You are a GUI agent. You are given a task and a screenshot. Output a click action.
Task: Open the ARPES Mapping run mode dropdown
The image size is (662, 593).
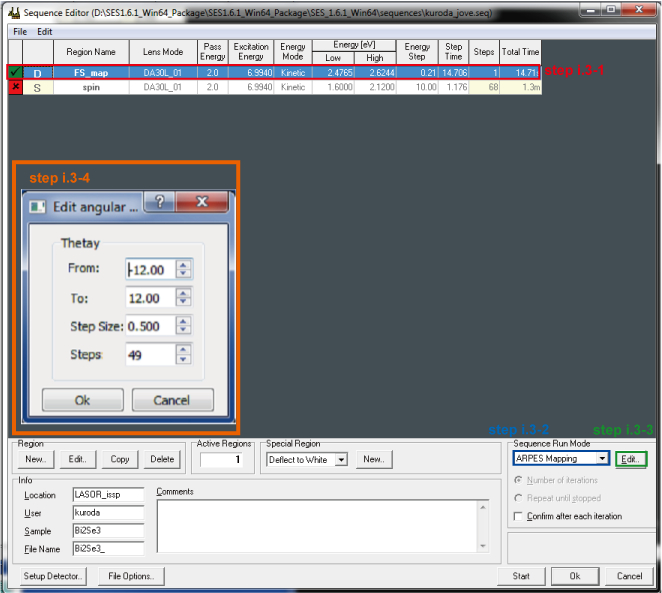(600, 459)
